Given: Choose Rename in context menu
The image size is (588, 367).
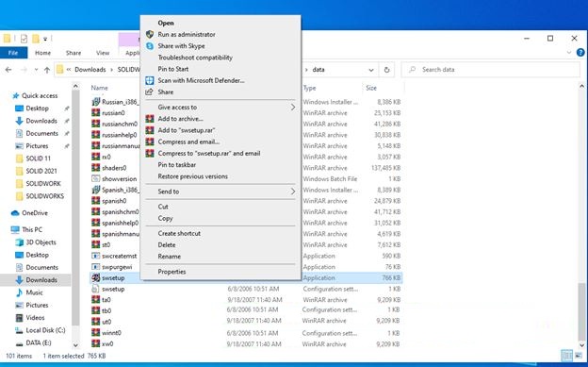Looking at the screenshot, I should pyautogui.click(x=169, y=257).
